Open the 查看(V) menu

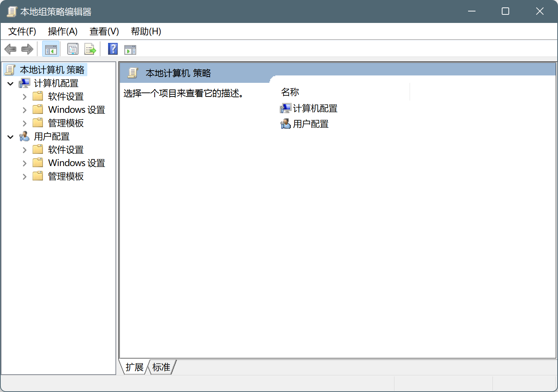(x=104, y=31)
